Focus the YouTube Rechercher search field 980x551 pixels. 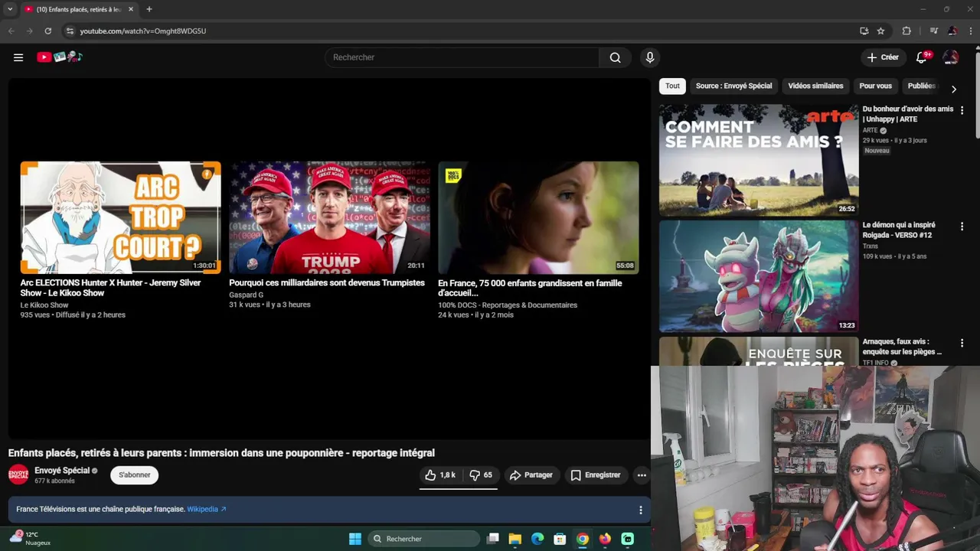[x=462, y=57]
